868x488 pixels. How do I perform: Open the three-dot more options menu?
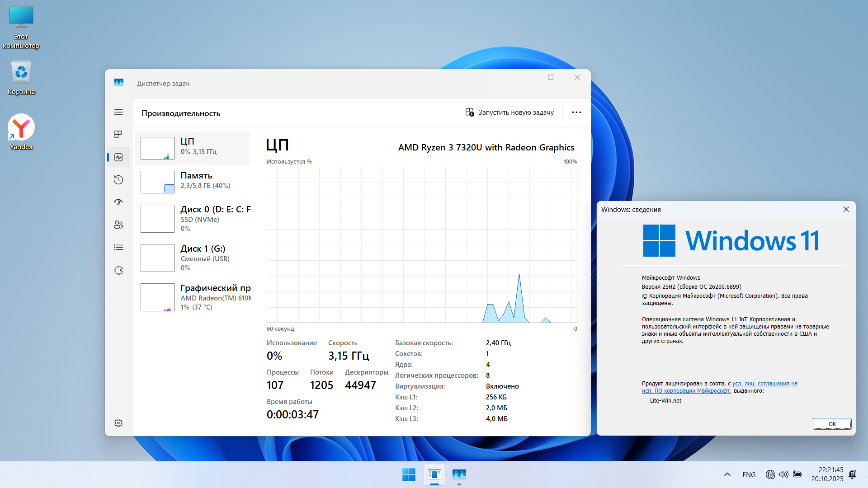coord(576,113)
